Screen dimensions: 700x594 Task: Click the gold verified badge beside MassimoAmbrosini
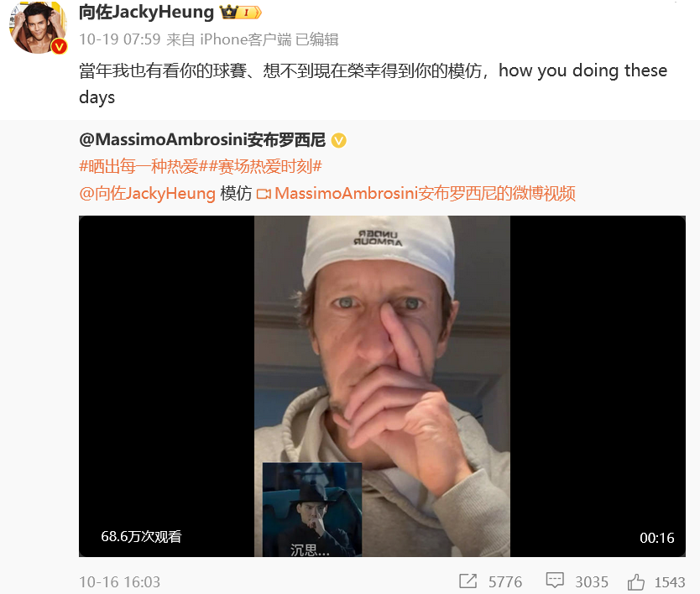pos(339,141)
